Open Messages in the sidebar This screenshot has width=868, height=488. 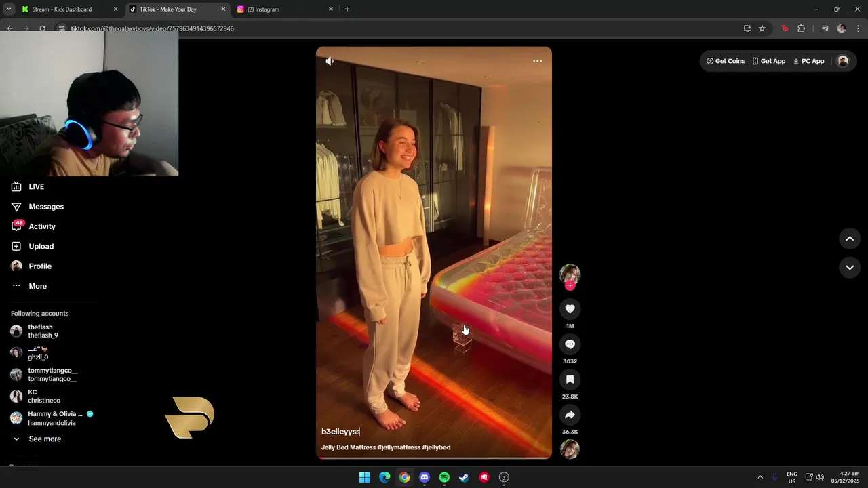click(38, 207)
